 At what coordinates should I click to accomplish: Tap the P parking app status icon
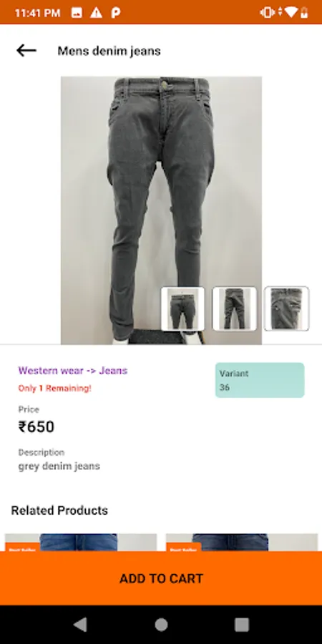(115, 13)
